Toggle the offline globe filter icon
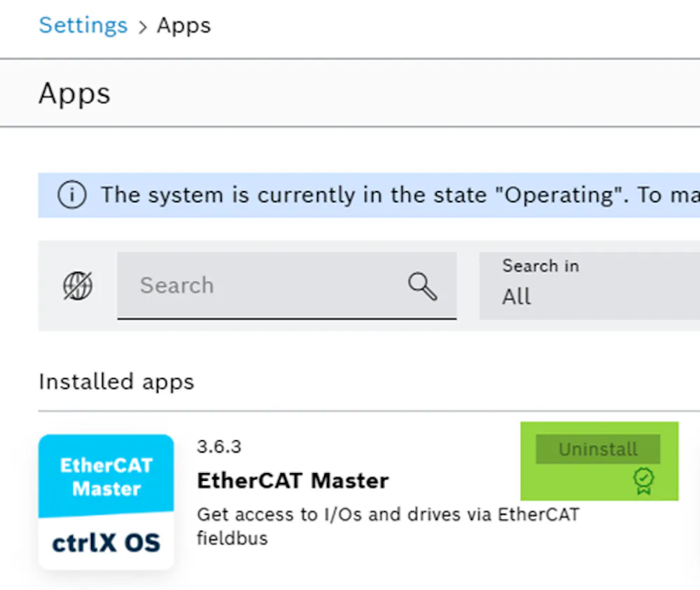Screen dimensions: 700x590 (x=78, y=286)
